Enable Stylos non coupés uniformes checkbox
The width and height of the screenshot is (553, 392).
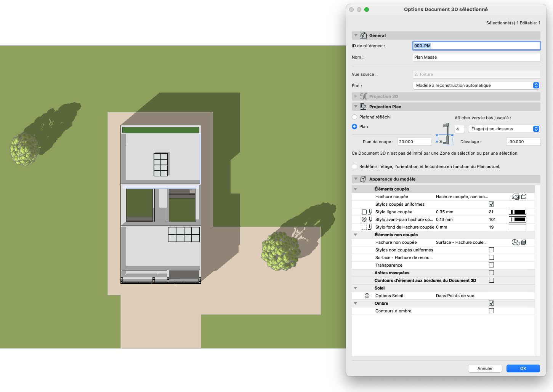click(491, 250)
